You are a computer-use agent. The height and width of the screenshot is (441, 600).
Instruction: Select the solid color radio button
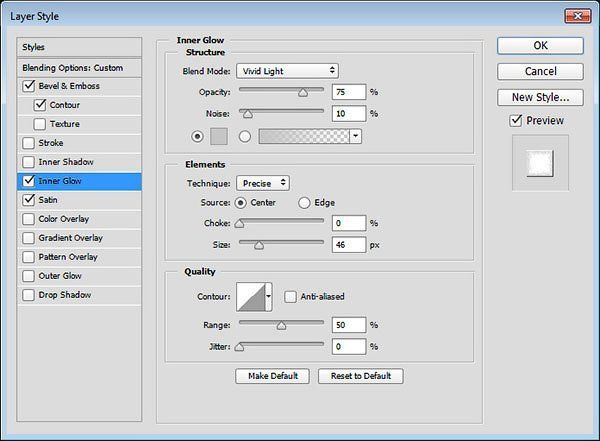click(197, 136)
